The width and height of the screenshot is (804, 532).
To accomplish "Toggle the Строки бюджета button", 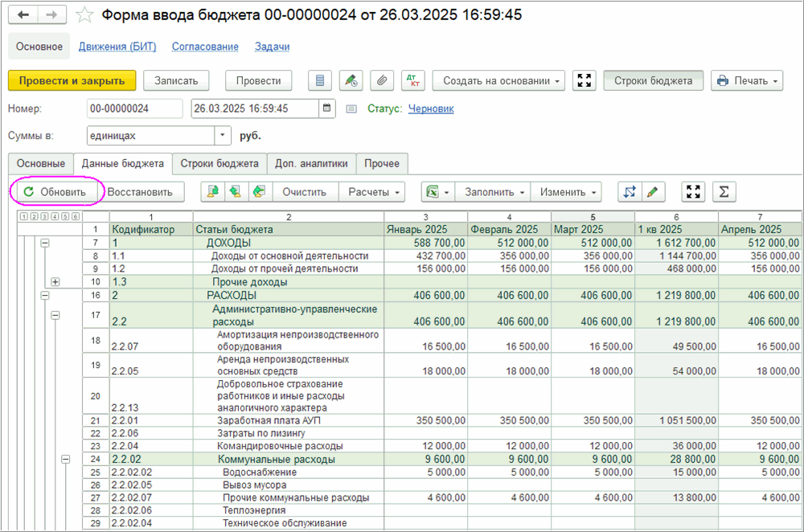I will coord(653,80).
